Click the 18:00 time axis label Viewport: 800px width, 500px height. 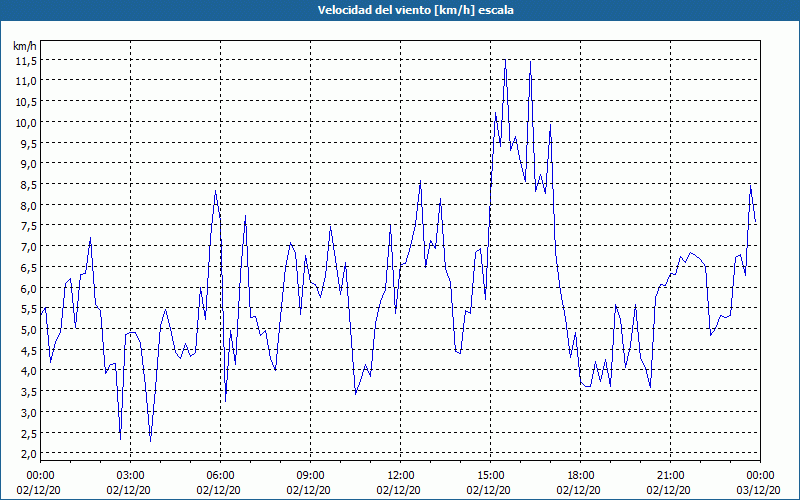point(581,476)
